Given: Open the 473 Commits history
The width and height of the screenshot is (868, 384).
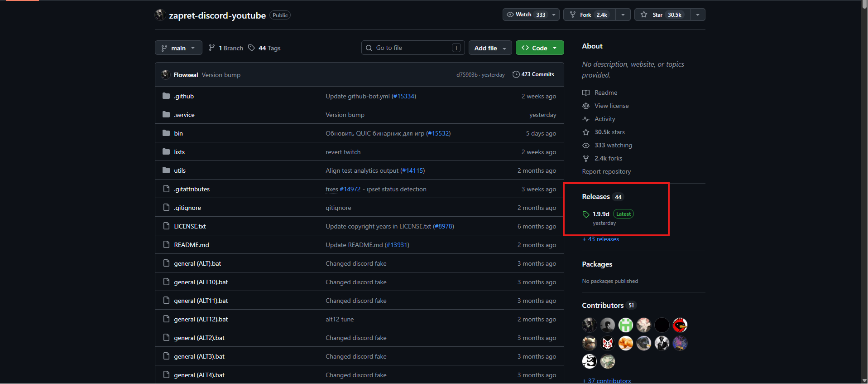Looking at the screenshot, I should coord(533,74).
